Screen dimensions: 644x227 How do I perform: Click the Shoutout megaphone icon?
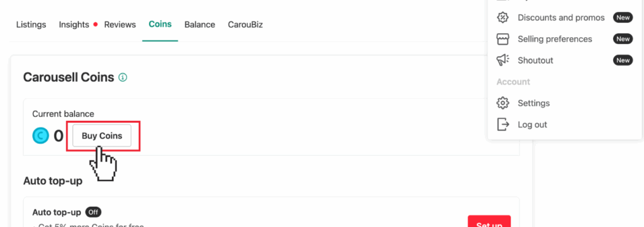tap(502, 60)
